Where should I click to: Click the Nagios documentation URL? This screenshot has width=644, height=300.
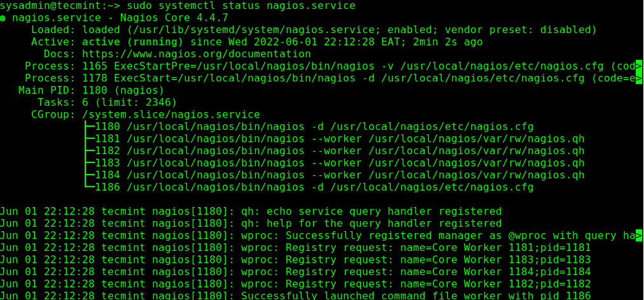pyautogui.click(x=197, y=54)
